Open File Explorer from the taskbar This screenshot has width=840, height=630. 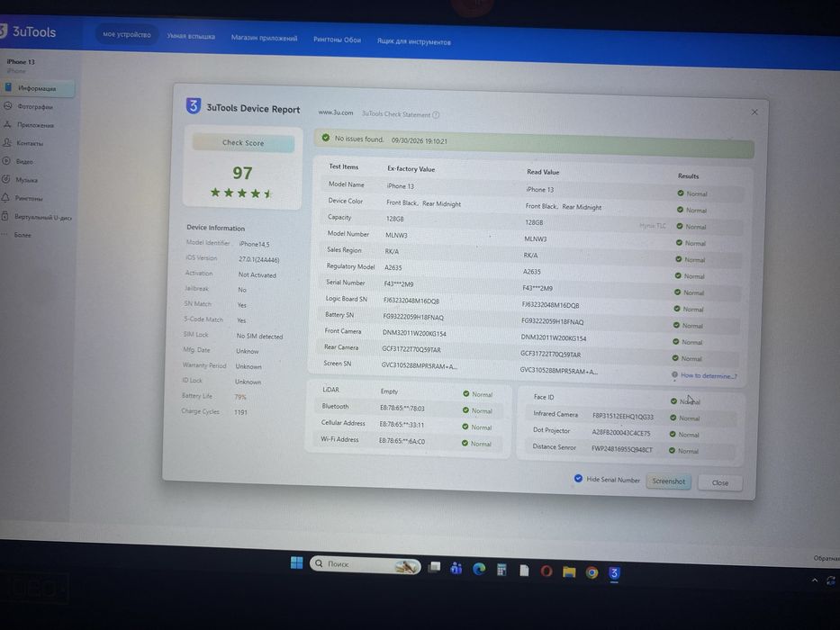click(x=569, y=572)
